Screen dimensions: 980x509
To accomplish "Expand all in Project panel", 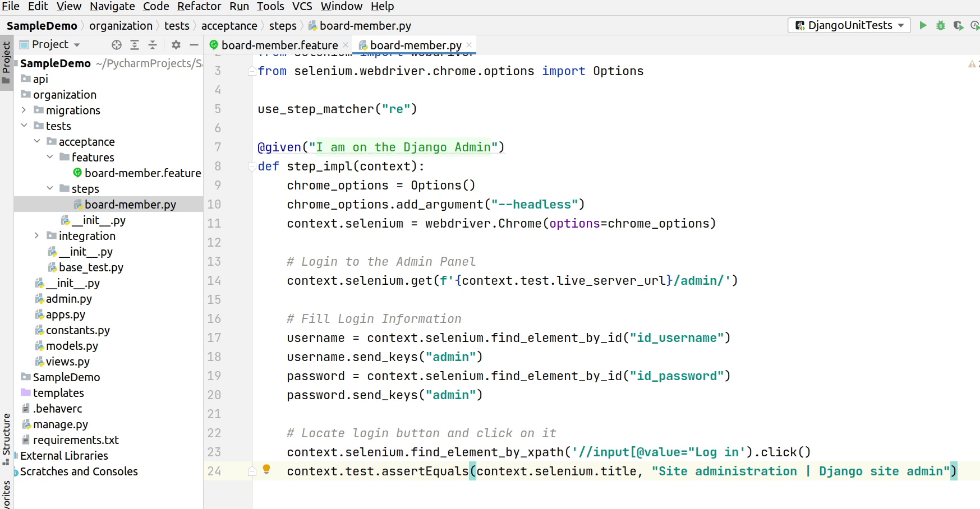I will (x=135, y=45).
